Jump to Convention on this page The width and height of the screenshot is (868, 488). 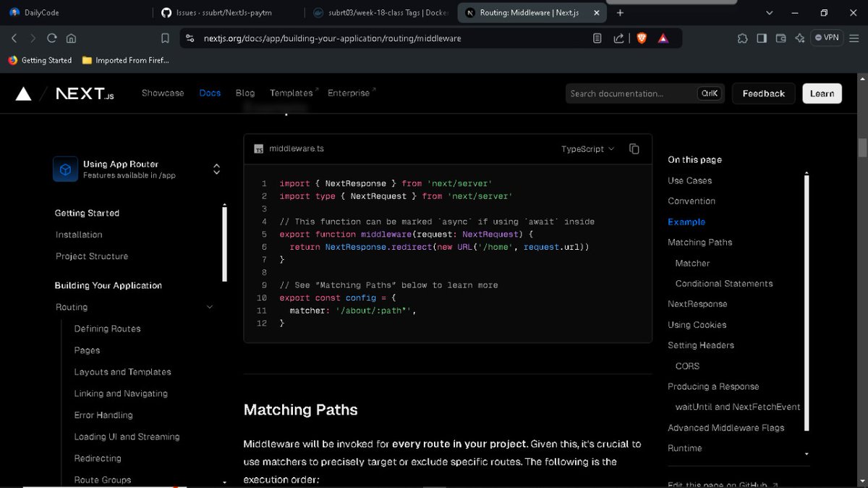click(692, 201)
